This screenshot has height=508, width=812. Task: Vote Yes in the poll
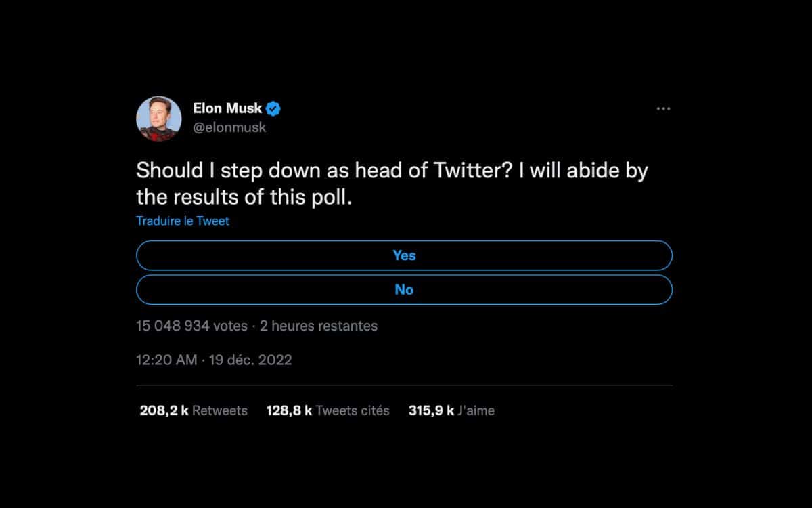point(404,255)
